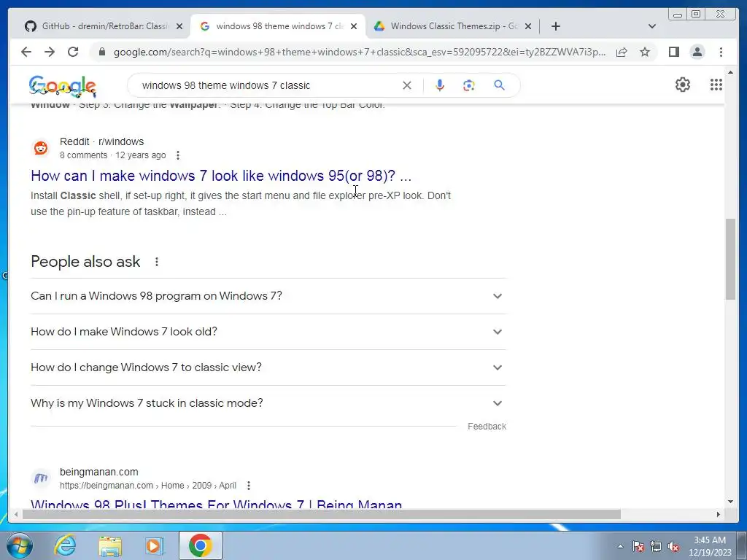Click the Feedback link

click(487, 426)
